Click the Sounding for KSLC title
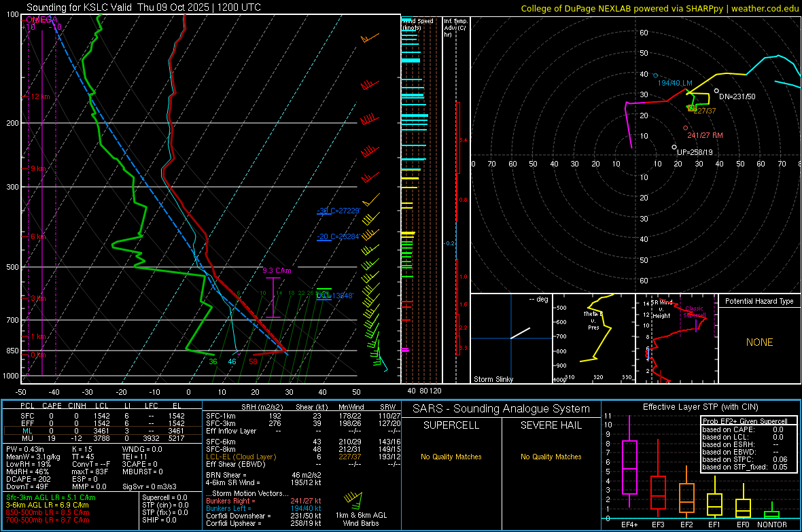Image resolution: width=802 pixels, height=532 pixels. (143, 7)
